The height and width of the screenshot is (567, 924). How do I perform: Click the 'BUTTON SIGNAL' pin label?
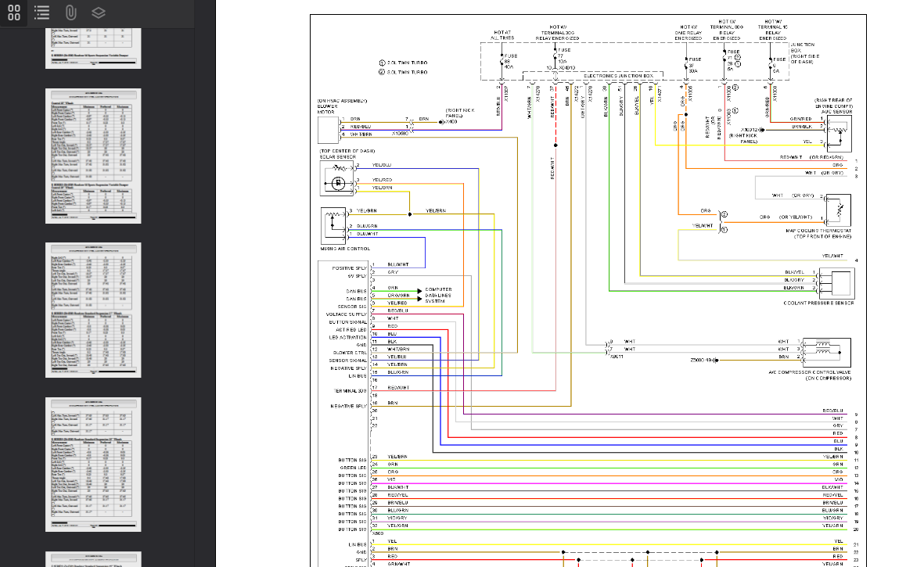pyautogui.click(x=347, y=322)
